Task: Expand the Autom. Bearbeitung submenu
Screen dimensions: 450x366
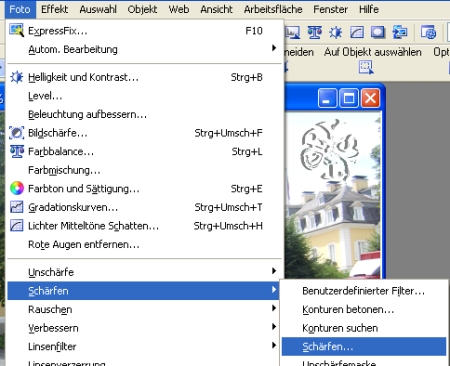Action: click(x=144, y=49)
